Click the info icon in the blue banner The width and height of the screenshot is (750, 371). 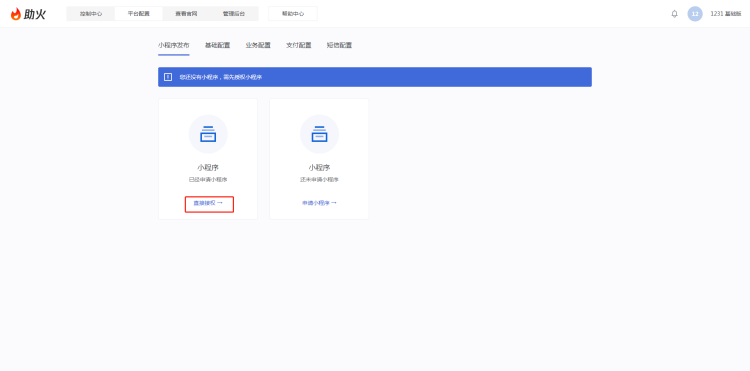(x=168, y=77)
